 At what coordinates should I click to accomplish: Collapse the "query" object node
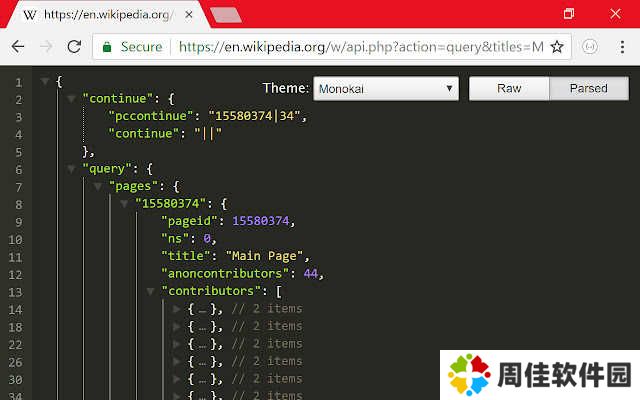pyautogui.click(x=72, y=168)
